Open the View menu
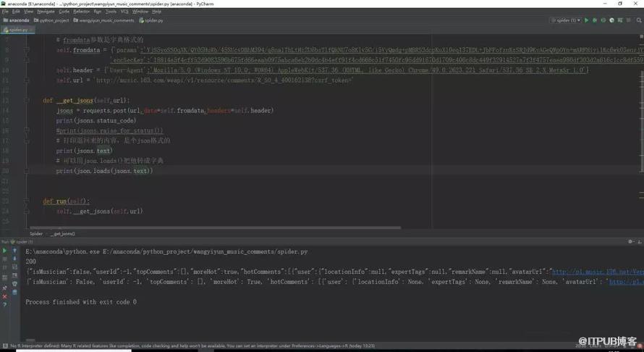The width and height of the screenshot is (644, 352). coord(28,12)
